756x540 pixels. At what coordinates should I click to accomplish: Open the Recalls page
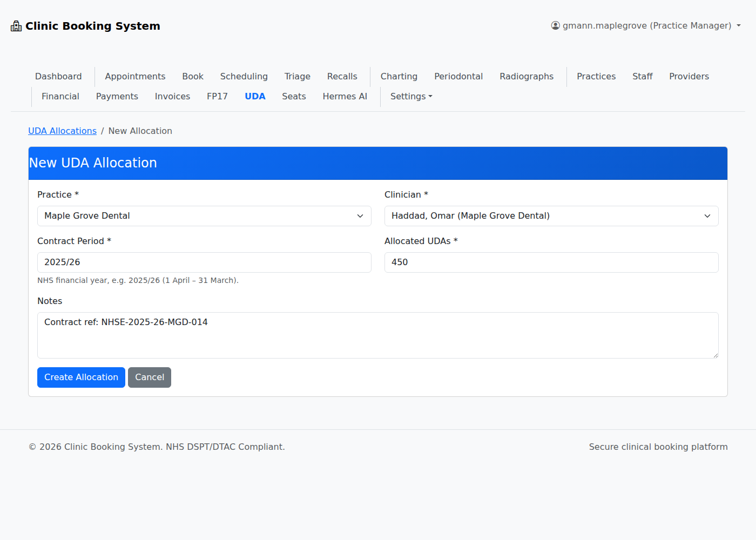pyautogui.click(x=342, y=76)
